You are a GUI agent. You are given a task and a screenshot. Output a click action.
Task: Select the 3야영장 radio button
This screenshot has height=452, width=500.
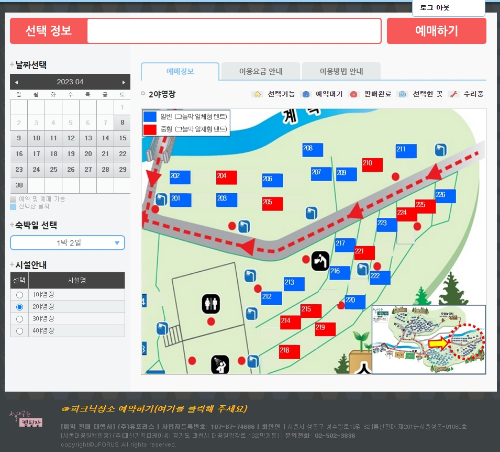click(x=19, y=319)
